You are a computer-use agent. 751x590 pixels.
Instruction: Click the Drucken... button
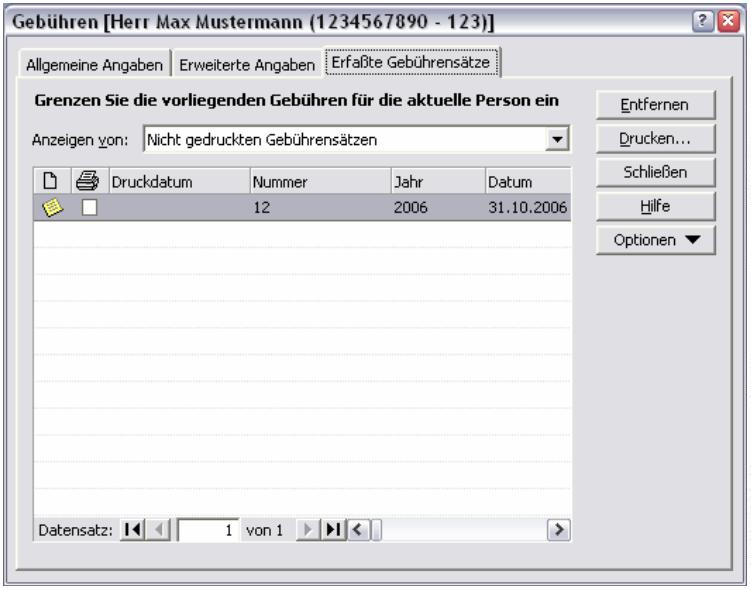(x=656, y=138)
